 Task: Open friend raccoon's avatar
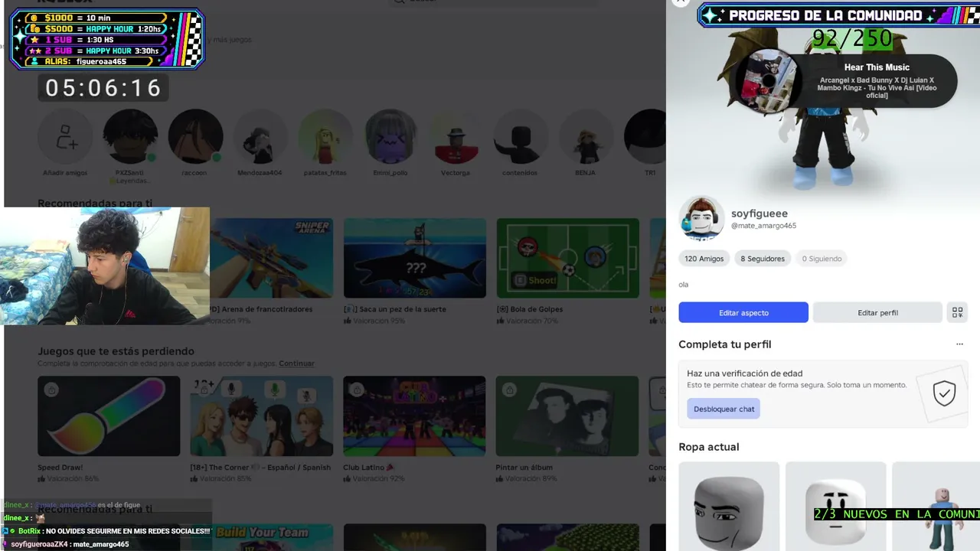195,138
